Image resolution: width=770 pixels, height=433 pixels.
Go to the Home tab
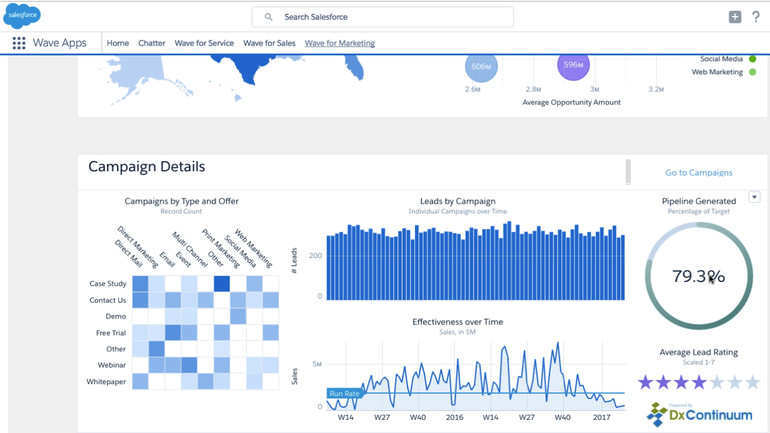pyautogui.click(x=118, y=43)
